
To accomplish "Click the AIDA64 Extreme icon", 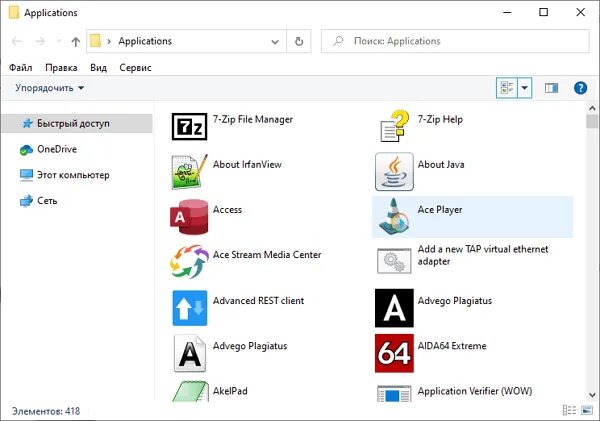I will click(394, 353).
